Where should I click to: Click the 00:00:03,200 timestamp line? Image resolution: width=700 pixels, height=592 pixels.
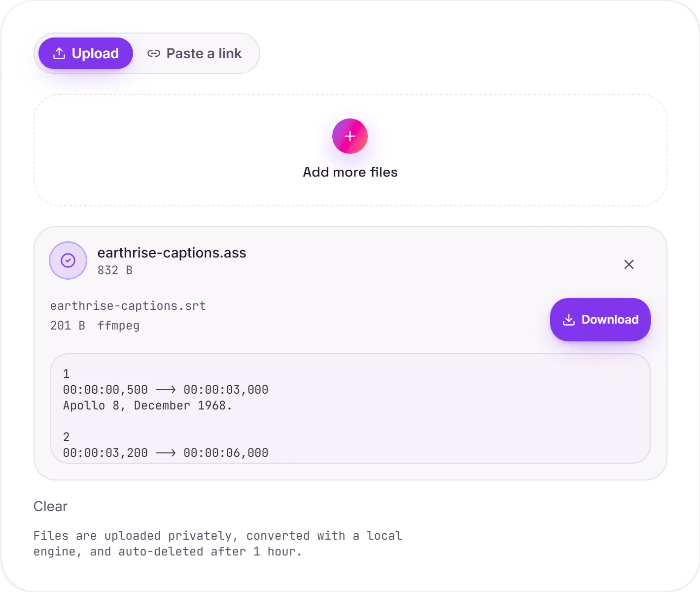tap(166, 453)
